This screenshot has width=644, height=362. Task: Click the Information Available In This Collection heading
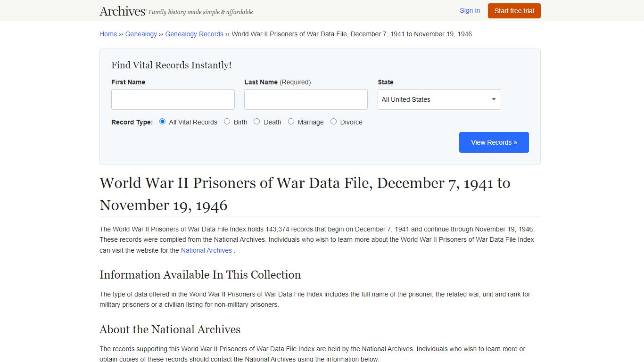(x=200, y=275)
